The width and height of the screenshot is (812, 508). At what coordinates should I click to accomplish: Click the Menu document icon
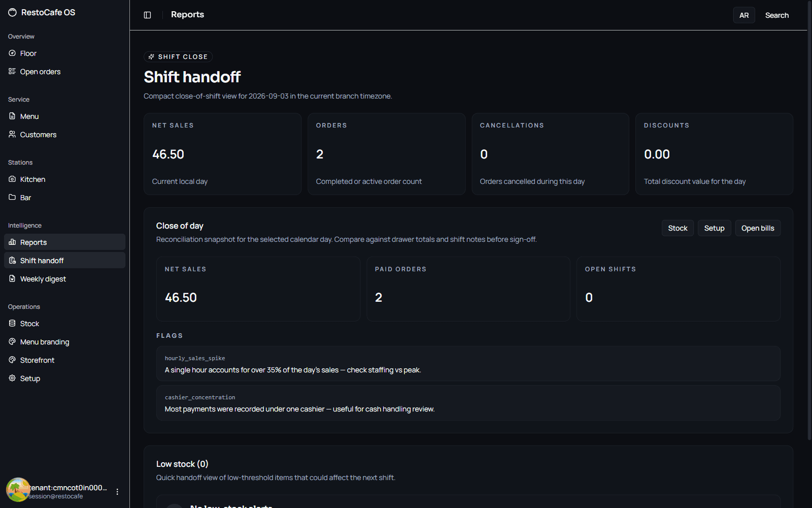(x=12, y=116)
